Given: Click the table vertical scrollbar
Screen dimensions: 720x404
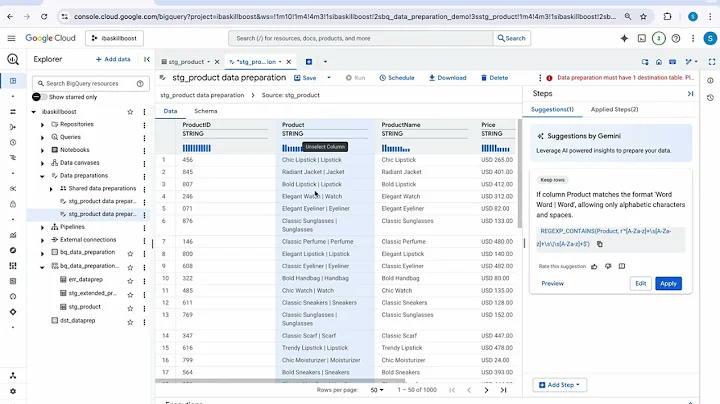Looking at the screenshot, I should click(520, 174).
